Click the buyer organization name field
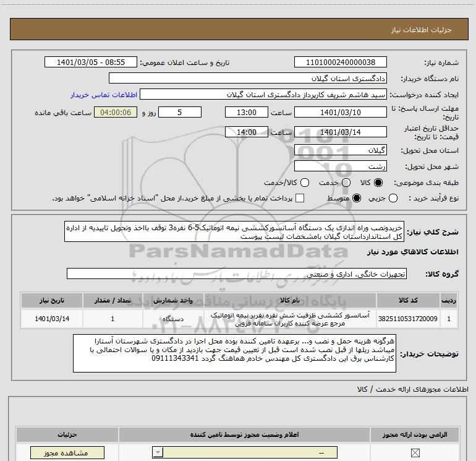Image resolution: width=476 pixels, height=461 pixels. point(248,78)
